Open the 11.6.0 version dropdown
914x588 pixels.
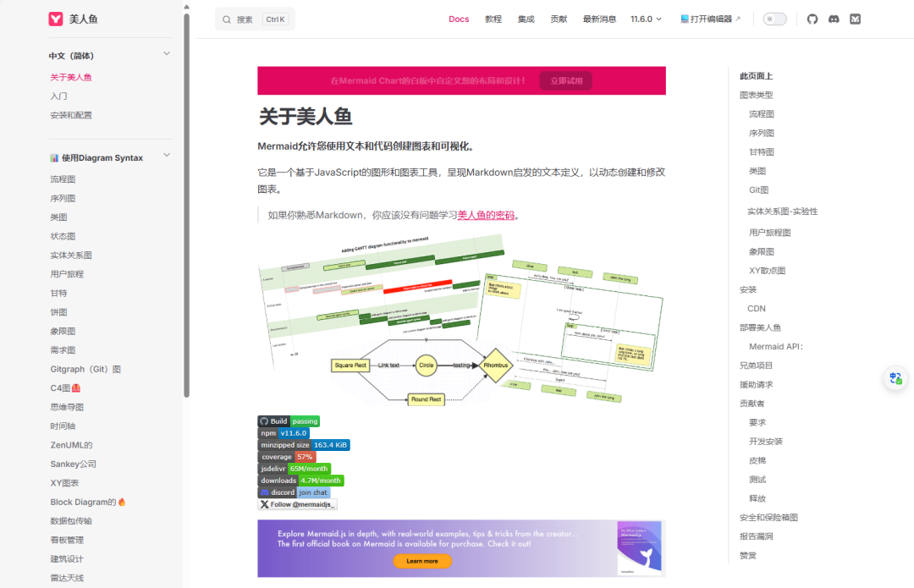[646, 19]
